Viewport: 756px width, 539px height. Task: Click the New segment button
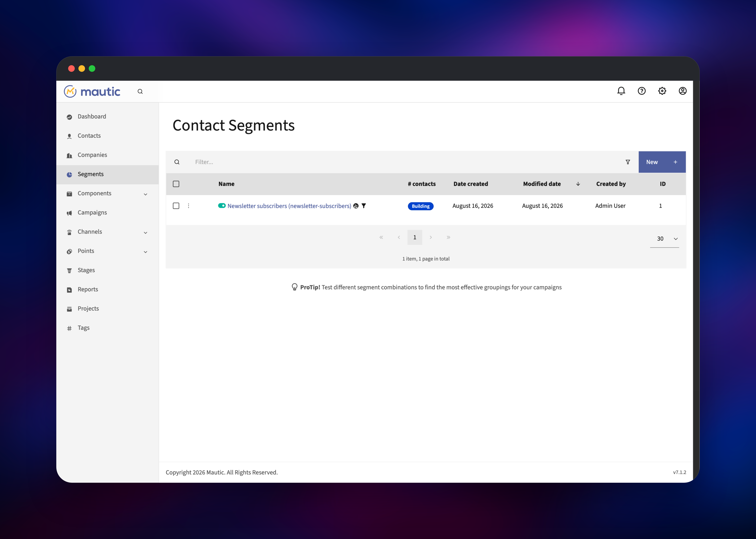(662, 162)
